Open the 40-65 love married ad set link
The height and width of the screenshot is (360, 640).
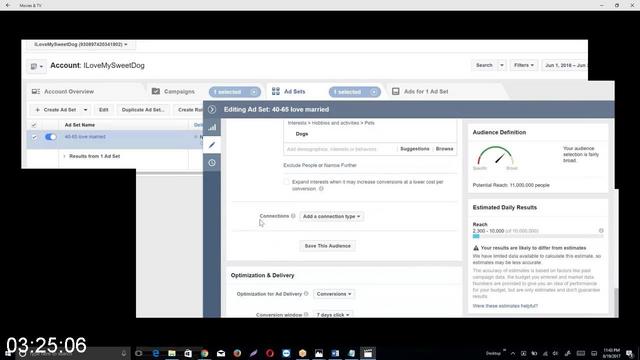click(x=85, y=137)
